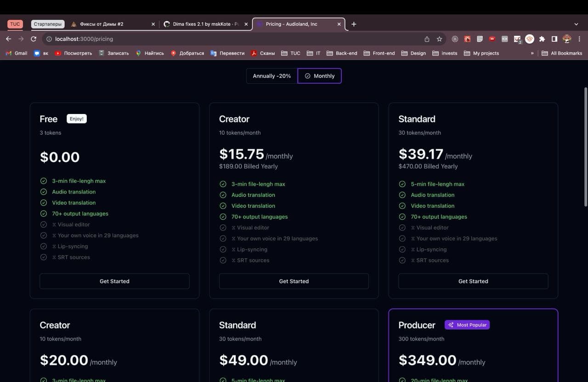
Task: Click "$189.00 Billed Yearly" text
Action: [249, 166]
